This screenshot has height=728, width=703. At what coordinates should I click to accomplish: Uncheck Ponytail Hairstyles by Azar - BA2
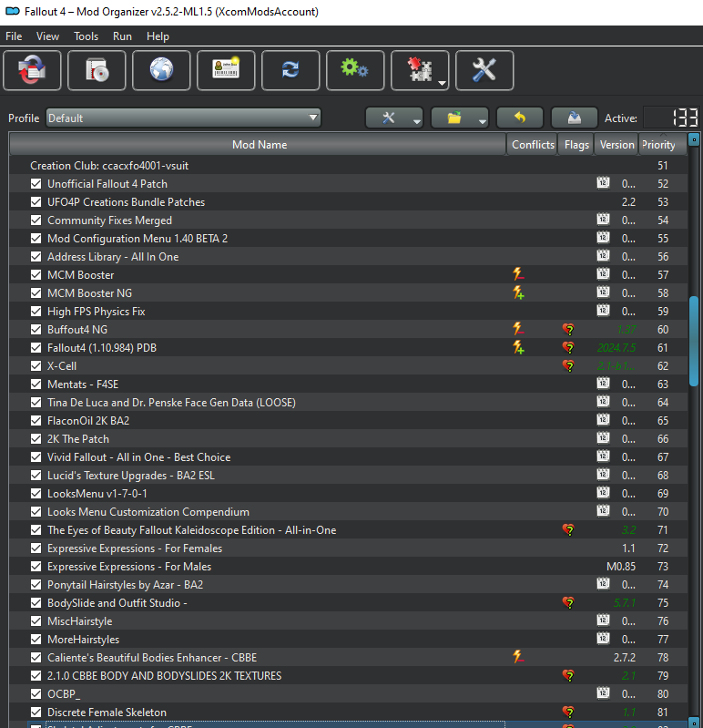[x=36, y=585]
